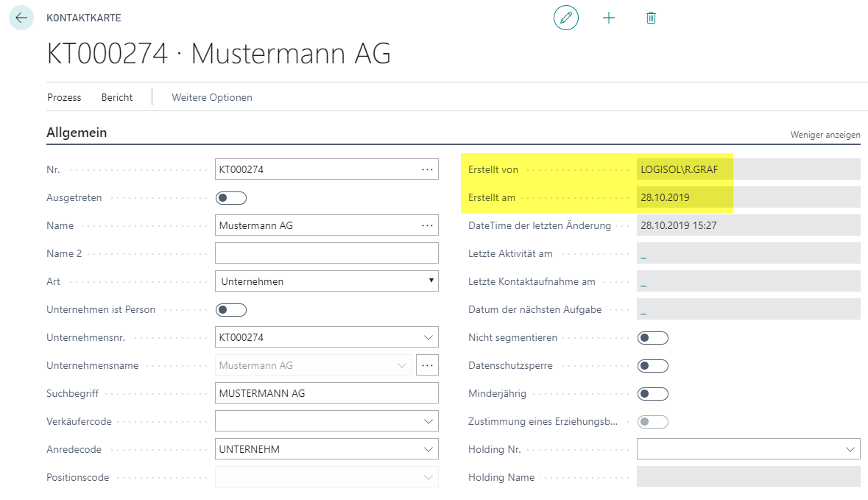The width and height of the screenshot is (868, 500).
Task: Click DateTime value 28.10.2019 15:27
Action: (749, 225)
